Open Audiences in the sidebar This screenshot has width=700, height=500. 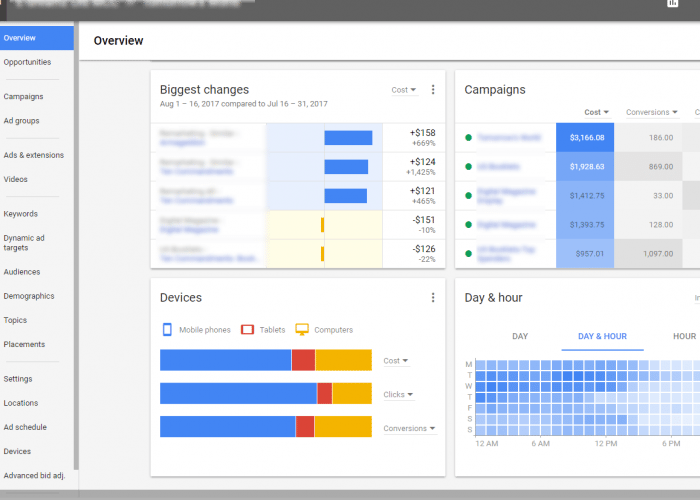point(22,272)
